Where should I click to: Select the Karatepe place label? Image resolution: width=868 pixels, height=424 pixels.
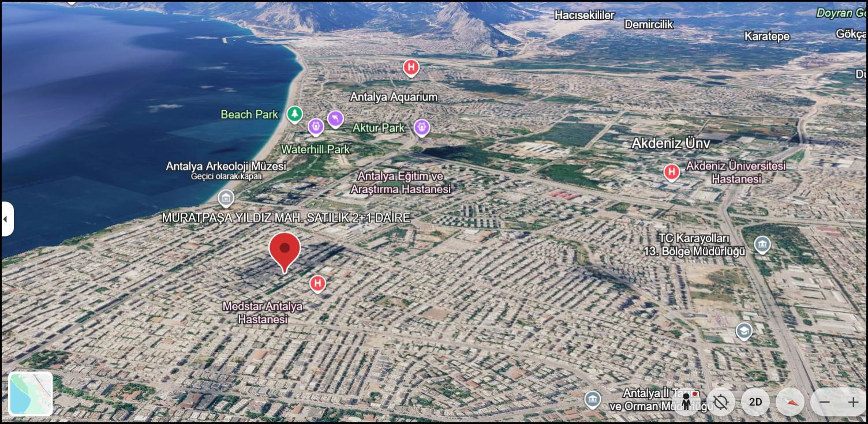coord(767,36)
